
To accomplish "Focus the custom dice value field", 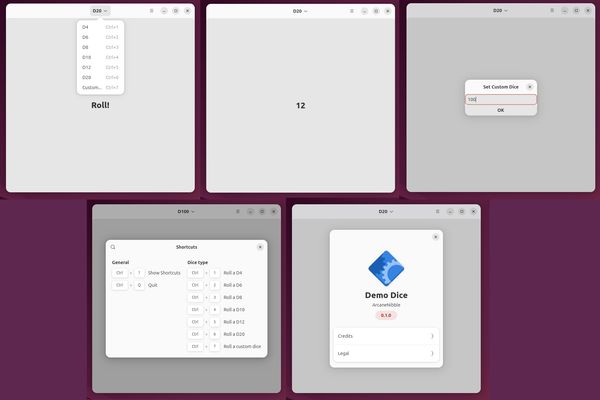I will tap(501, 99).
